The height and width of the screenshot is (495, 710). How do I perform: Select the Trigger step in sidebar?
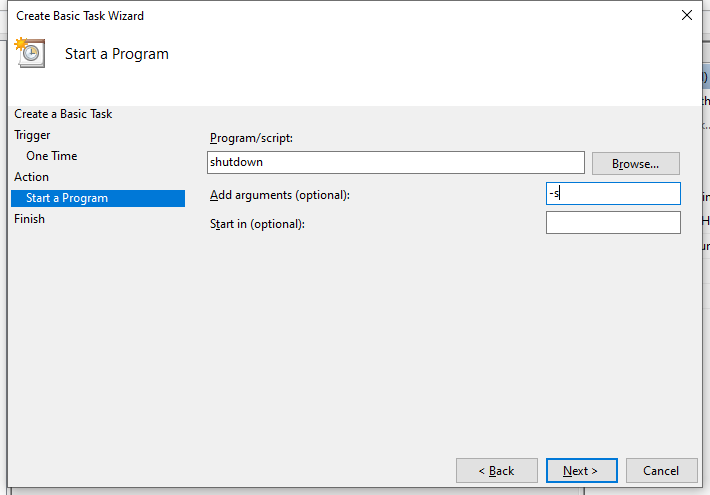pyautogui.click(x=32, y=135)
